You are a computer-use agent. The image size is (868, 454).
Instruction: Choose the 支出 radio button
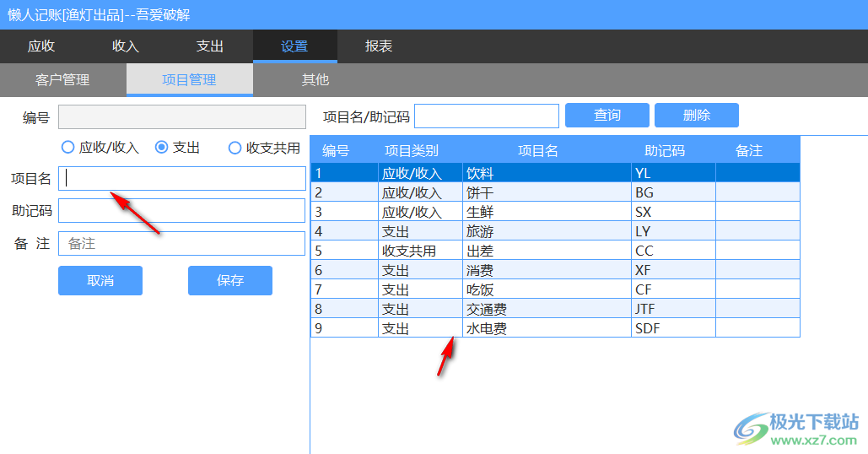(x=177, y=148)
